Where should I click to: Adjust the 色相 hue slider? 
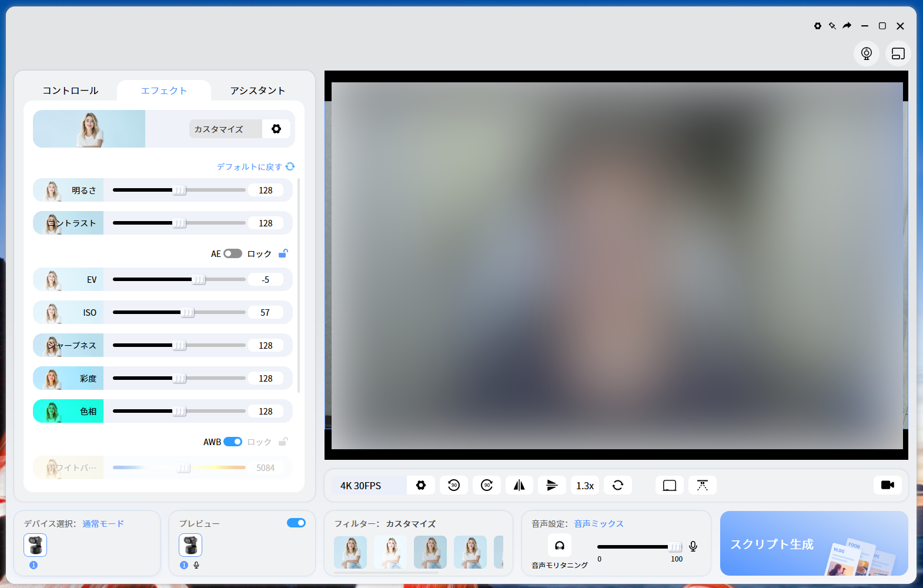tap(179, 411)
